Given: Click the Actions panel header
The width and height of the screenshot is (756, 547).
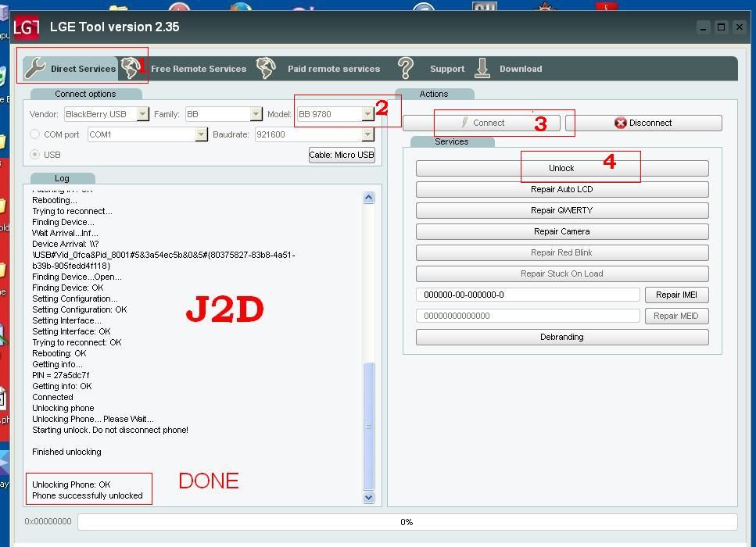Looking at the screenshot, I should 434,94.
